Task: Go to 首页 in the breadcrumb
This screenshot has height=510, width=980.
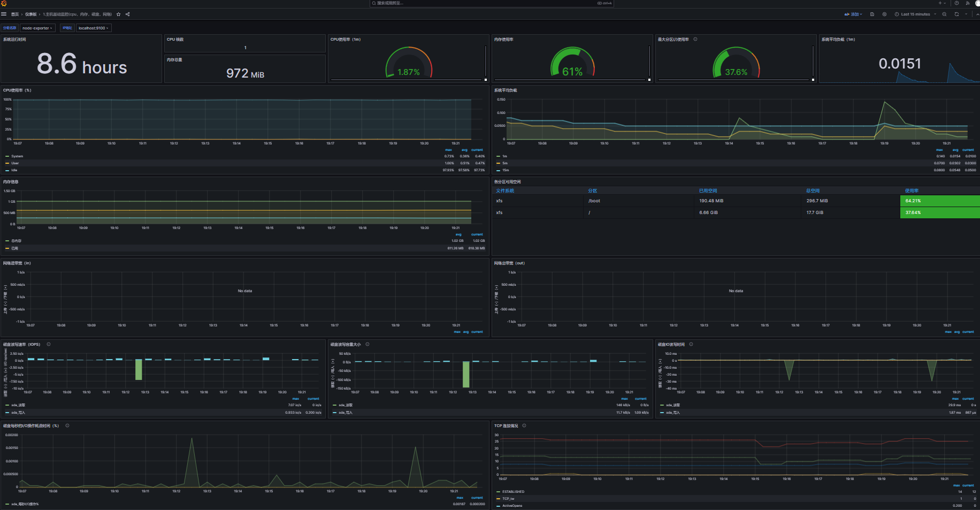Action: pos(15,14)
